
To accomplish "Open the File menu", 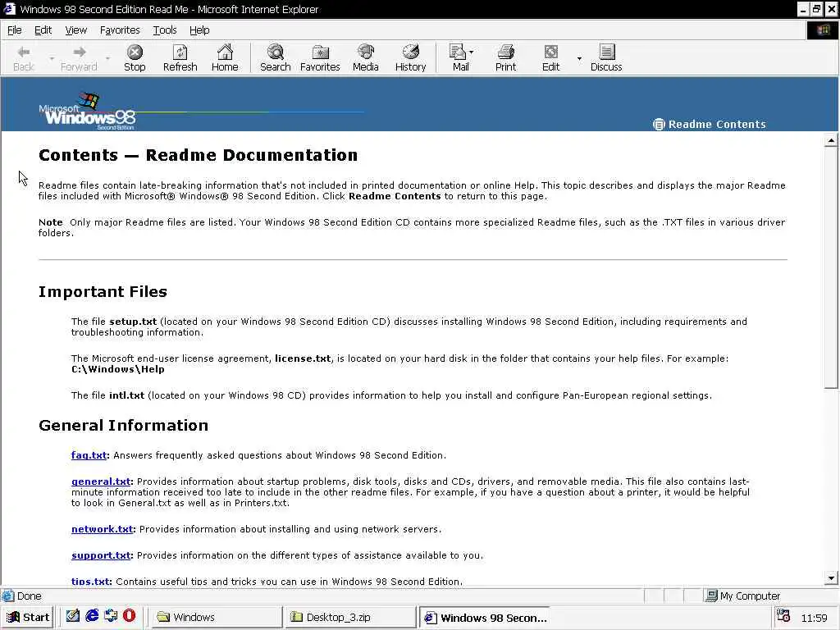I will tap(15, 30).
